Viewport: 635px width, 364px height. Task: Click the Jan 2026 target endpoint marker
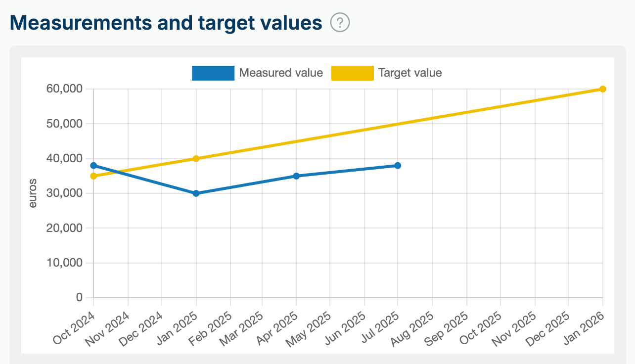[x=602, y=89]
